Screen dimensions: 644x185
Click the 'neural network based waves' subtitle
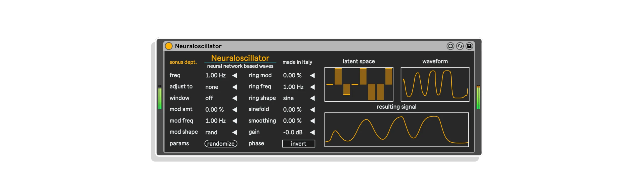coord(240,66)
